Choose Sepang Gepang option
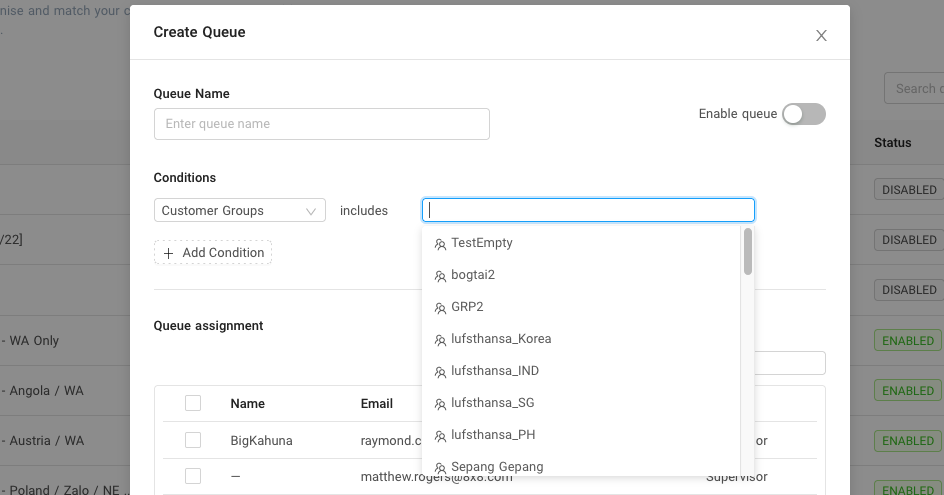The height and width of the screenshot is (495, 944). [x=497, y=467]
